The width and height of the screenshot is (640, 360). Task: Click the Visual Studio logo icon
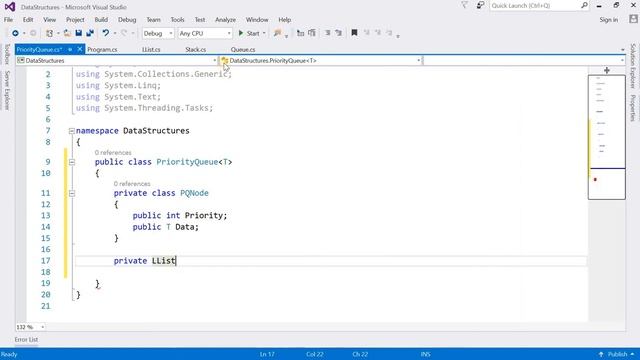tap(10, 7)
